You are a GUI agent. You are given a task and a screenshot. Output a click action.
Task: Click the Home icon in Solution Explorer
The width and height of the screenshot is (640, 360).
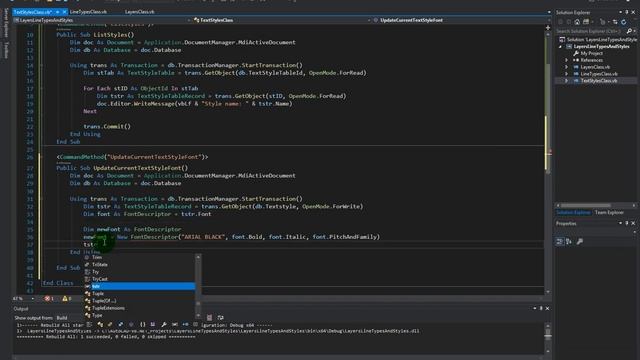pyautogui.click(x=577, y=22)
